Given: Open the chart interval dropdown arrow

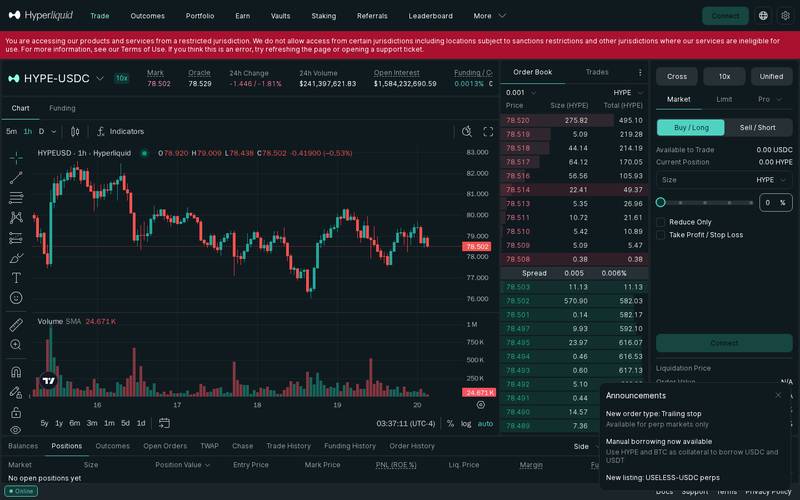Looking at the screenshot, I should click(54, 132).
